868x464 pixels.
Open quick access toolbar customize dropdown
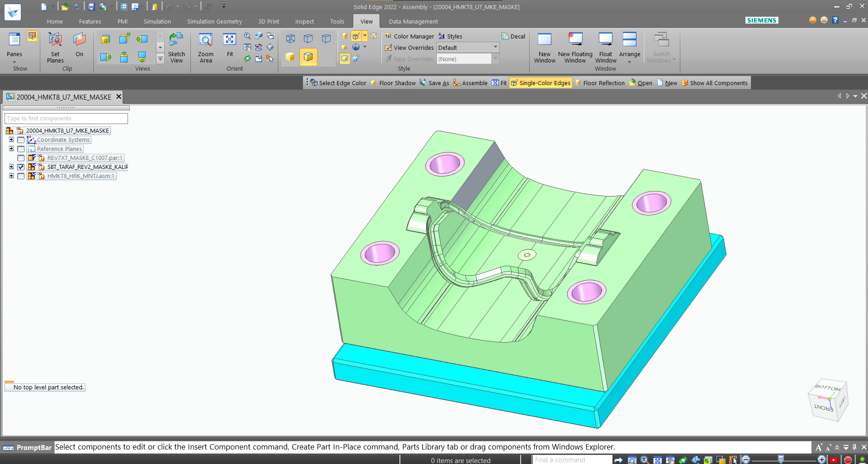[x=223, y=7]
